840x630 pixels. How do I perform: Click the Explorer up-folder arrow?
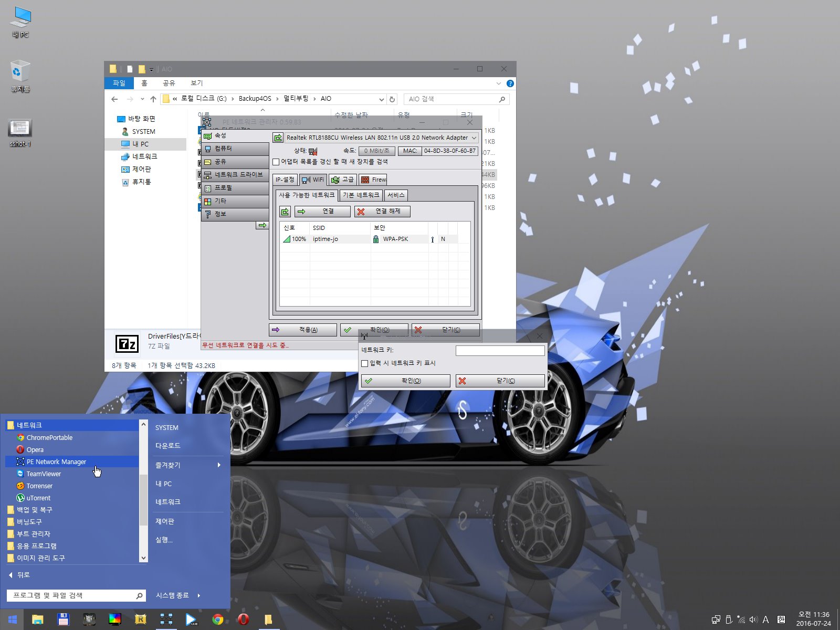point(153,99)
